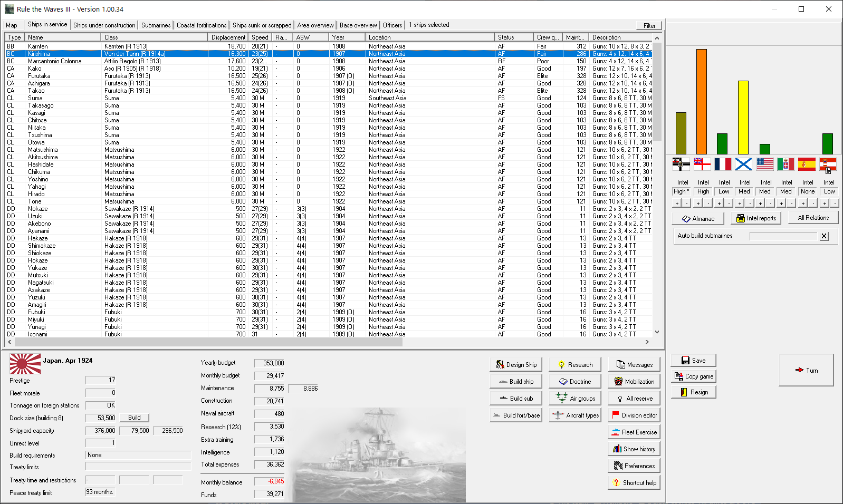
Task: Click All reserve
Action: [x=634, y=399]
